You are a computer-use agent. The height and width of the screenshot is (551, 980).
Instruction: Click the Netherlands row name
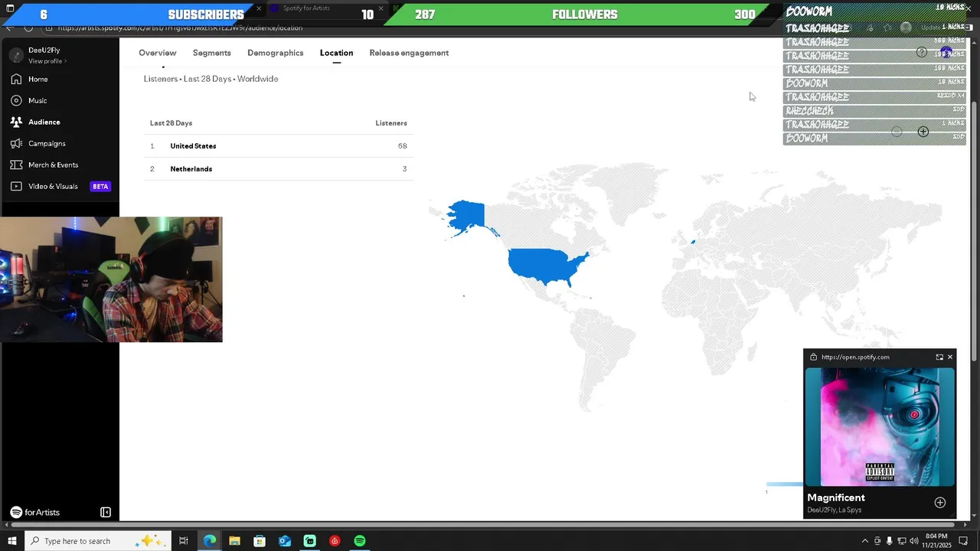tap(191, 169)
